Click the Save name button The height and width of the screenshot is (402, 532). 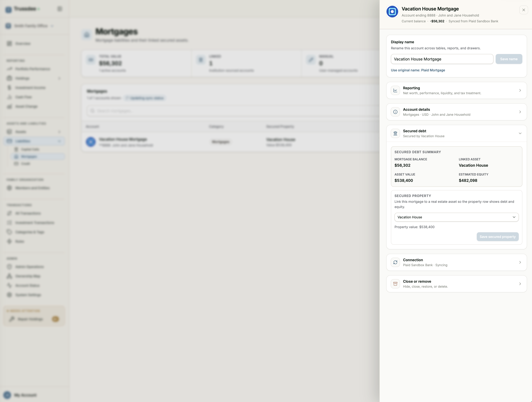[x=509, y=59]
